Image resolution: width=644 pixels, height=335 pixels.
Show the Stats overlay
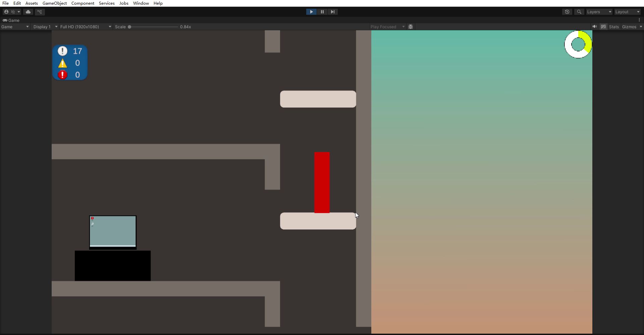point(614,27)
